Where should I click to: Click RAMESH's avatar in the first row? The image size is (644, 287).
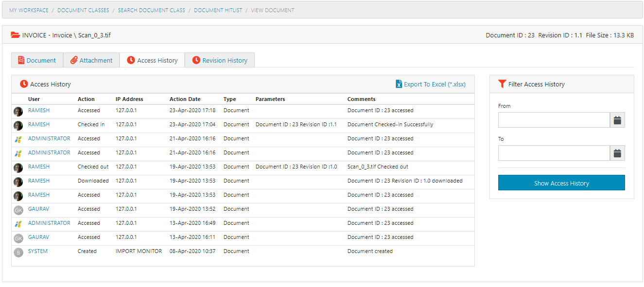click(x=18, y=111)
